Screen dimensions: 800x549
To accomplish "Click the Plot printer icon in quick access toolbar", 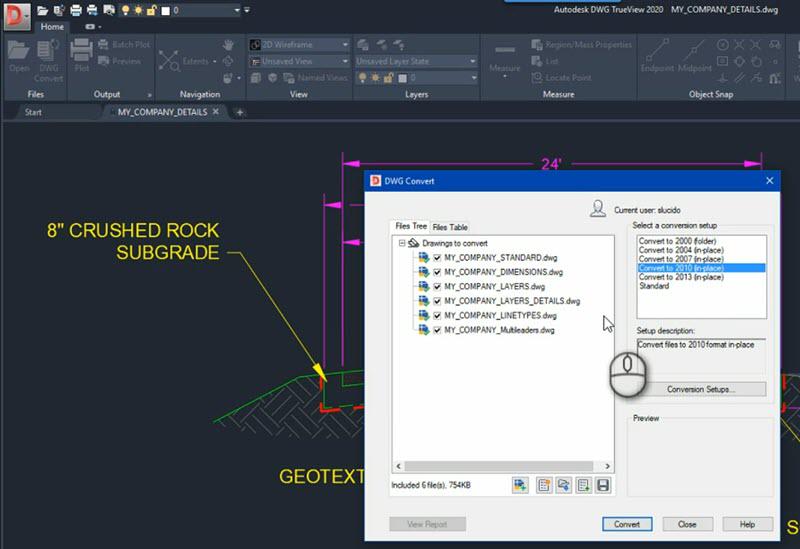I will [x=76, y=10].
